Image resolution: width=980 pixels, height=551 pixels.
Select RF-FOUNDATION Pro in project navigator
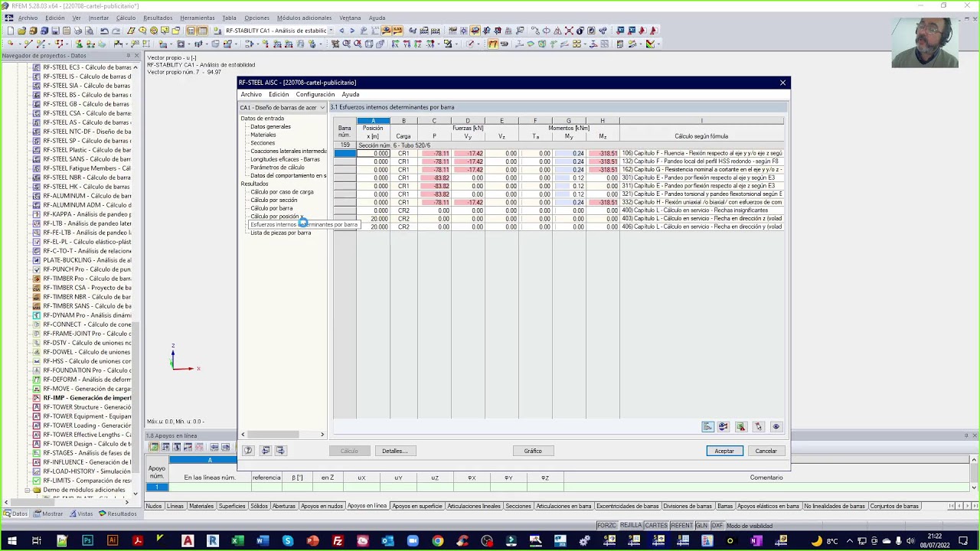click(87, 370)
